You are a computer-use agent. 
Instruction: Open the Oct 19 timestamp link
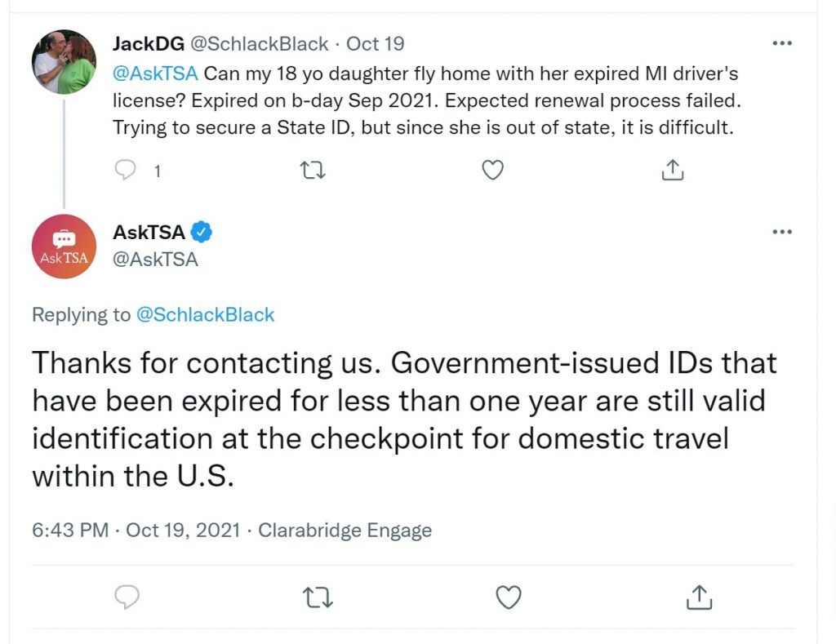pyautogui.click(x=376, y=44)
